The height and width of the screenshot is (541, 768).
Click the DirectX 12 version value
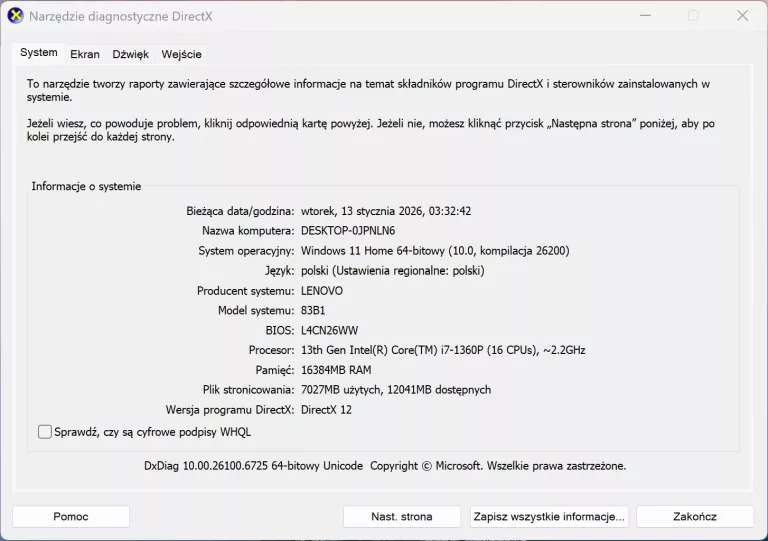[x=326, y=410]
